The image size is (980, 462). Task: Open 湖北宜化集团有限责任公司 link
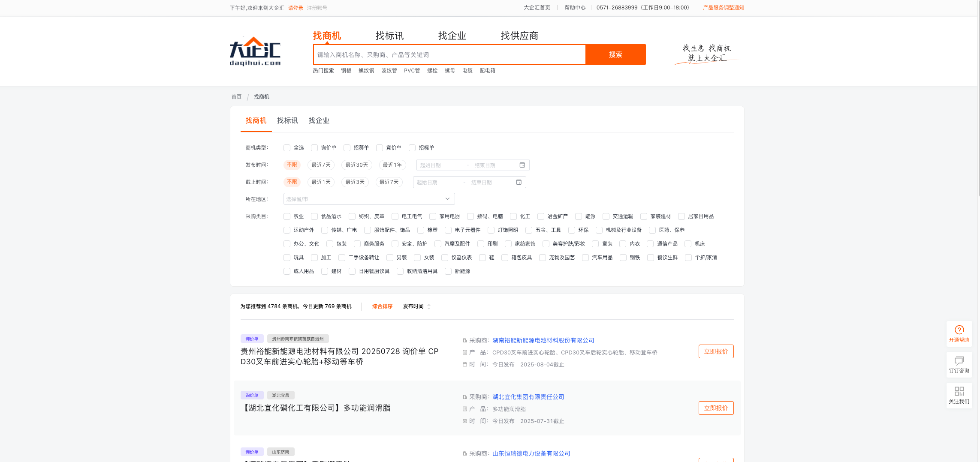[x=528, y=397]
